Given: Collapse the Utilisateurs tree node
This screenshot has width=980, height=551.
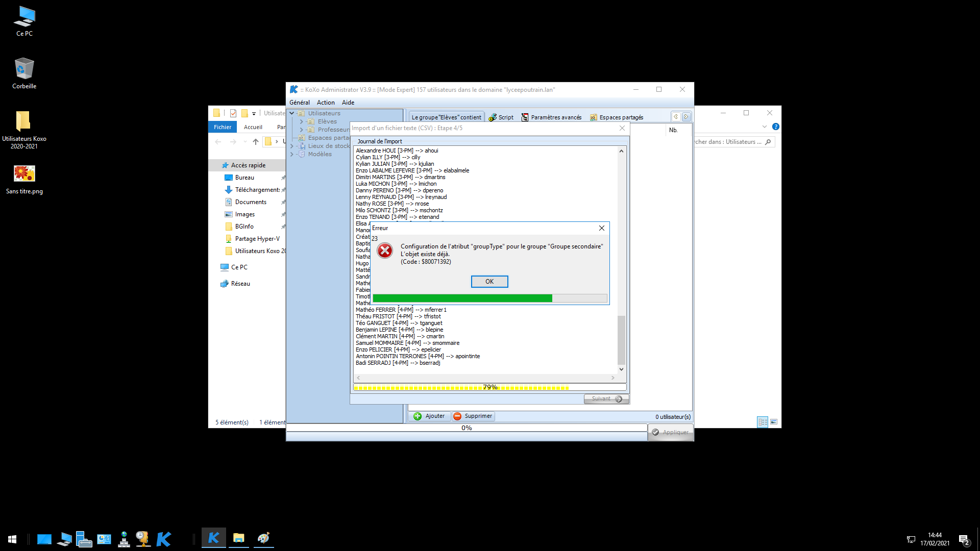Looking at the screenshot, I should (292, 113).
